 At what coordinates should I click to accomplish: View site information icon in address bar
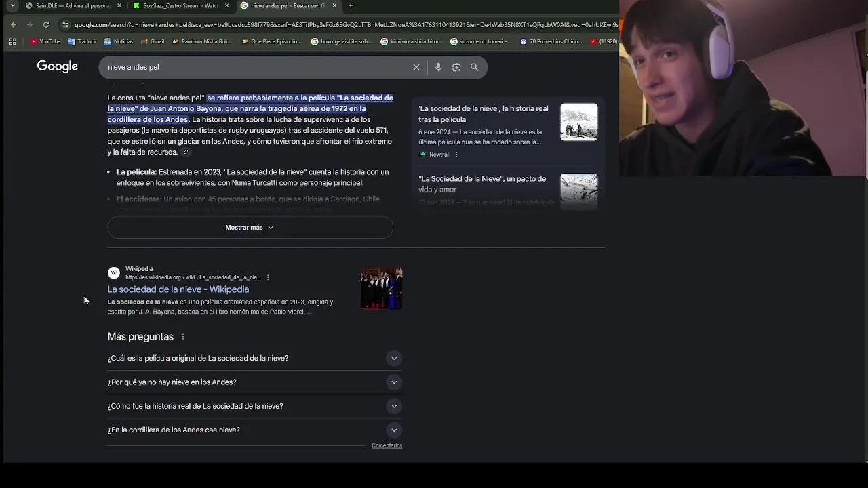[65, 25]
